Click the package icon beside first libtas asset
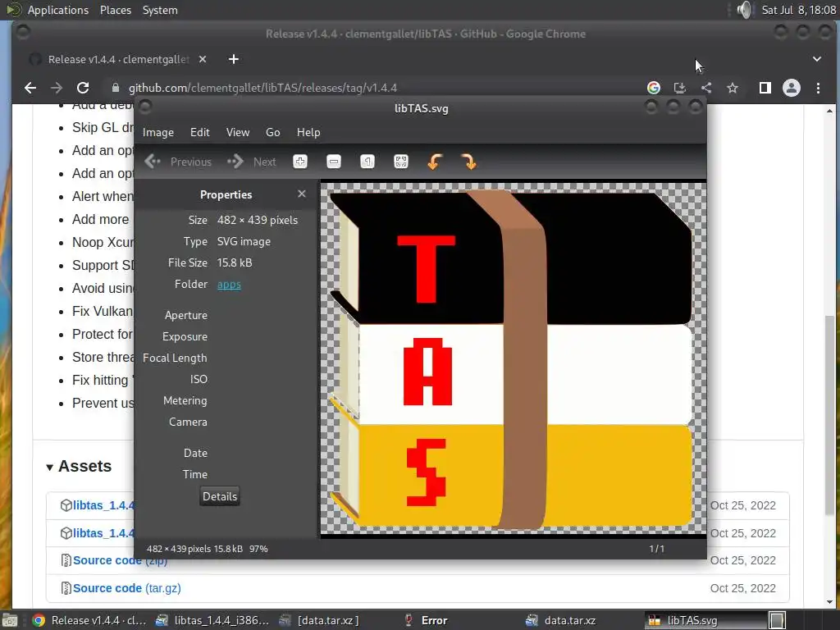This screenshot has height=630, width=840. [66, 505]
